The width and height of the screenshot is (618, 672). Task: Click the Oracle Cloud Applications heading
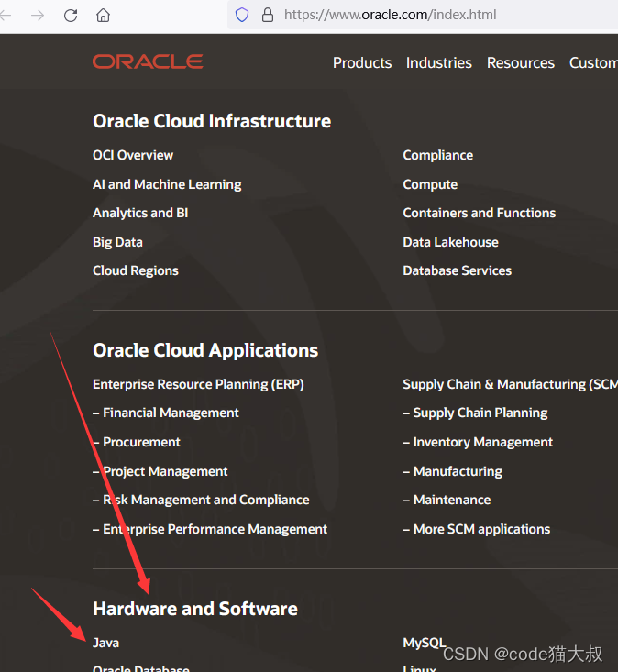pos(205,350)
